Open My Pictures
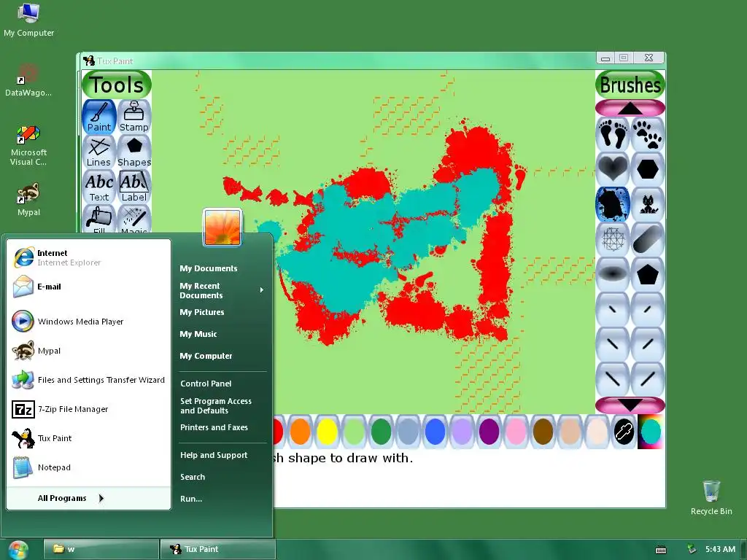Image resolution: width=747 pixels, height=560 pixels. point(221,312)
